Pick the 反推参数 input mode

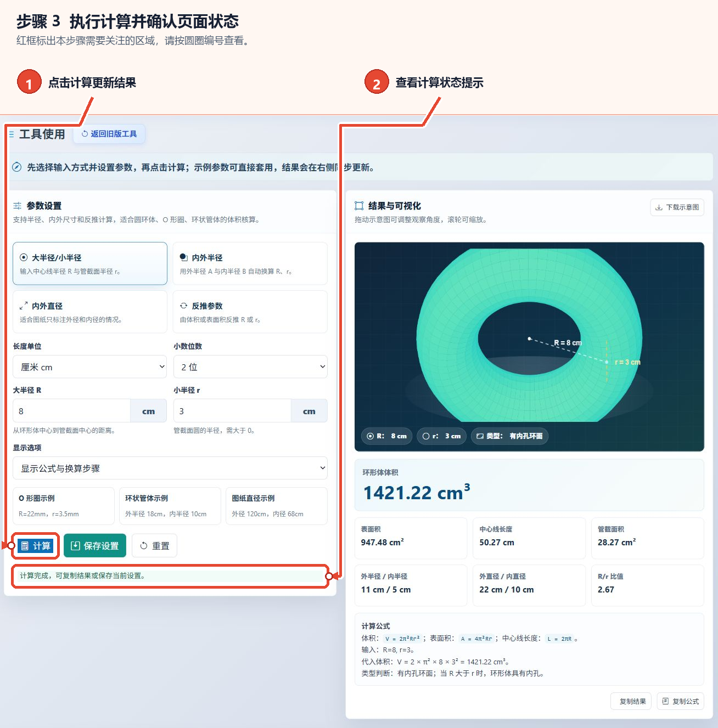click(x=250, y=312)
